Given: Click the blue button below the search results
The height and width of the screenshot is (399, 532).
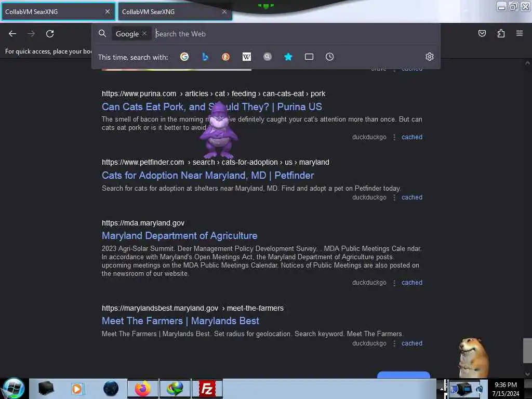Looking at the screenshot, I should click(x=403, y=375).
